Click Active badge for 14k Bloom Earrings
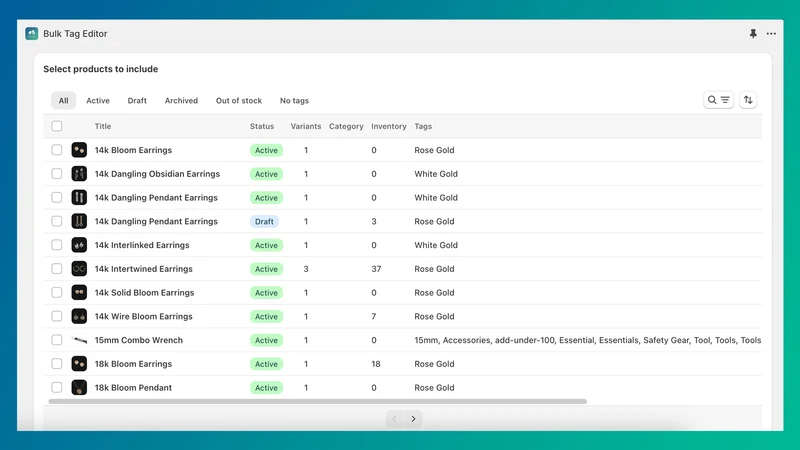800x450 pixels. (266, 150)
